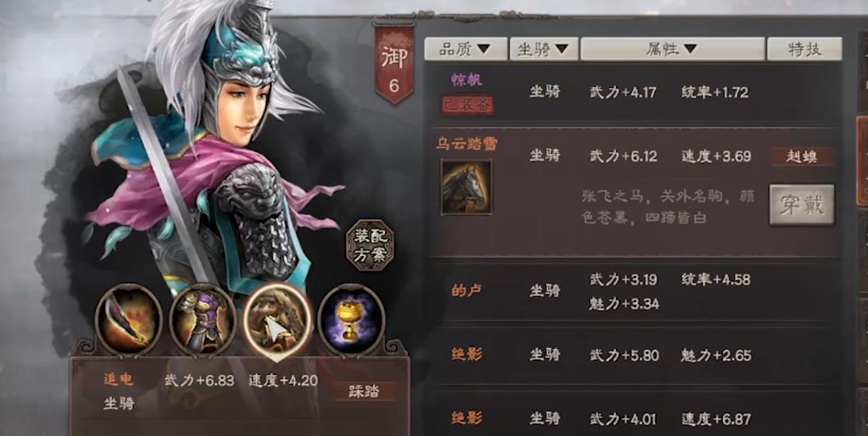Select the 绝影 mount with 速度+6.87
This screenshot has height=436, width=868.
[x=633, y=418]
